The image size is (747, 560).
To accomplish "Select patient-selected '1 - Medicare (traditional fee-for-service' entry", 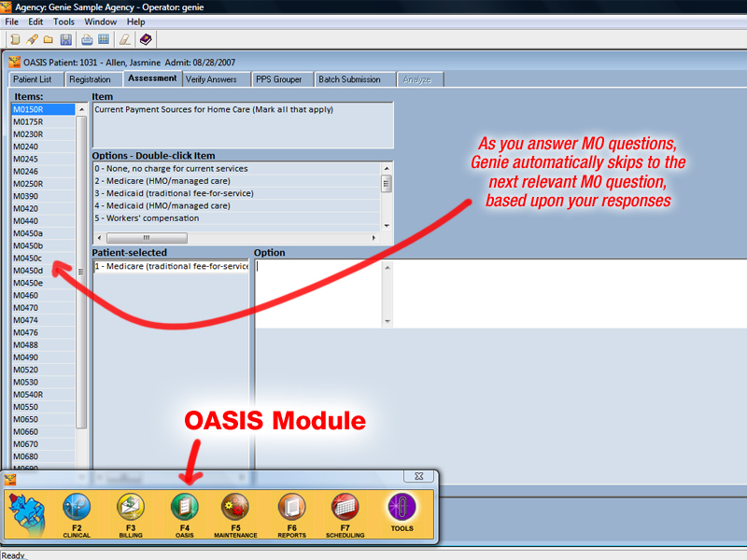I will [x=171, y=266].
